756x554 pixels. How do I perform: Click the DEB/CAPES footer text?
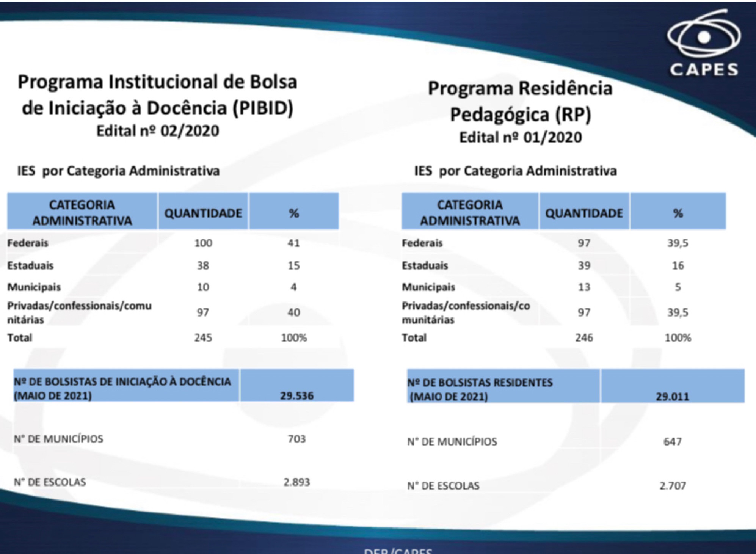(398, 551)
